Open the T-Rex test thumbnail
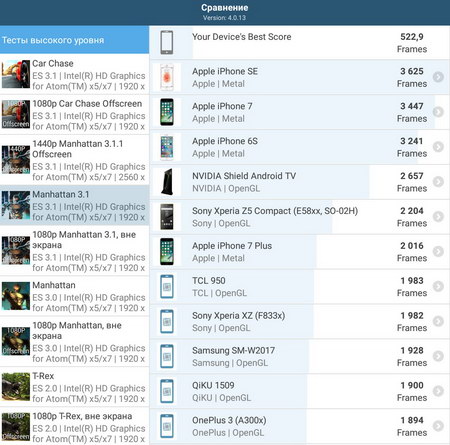This screenshot has height=445, width=450. [x=16, y=387]
